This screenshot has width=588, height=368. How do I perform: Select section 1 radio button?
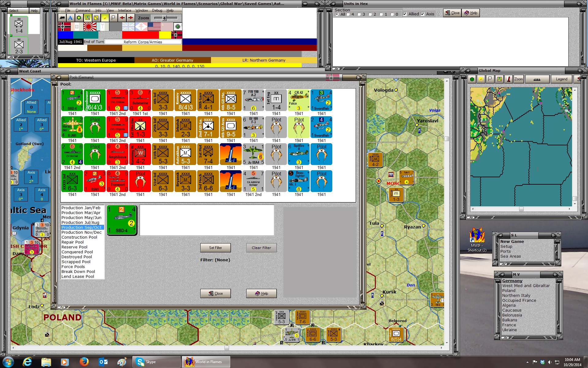click(x=381, y=14)
